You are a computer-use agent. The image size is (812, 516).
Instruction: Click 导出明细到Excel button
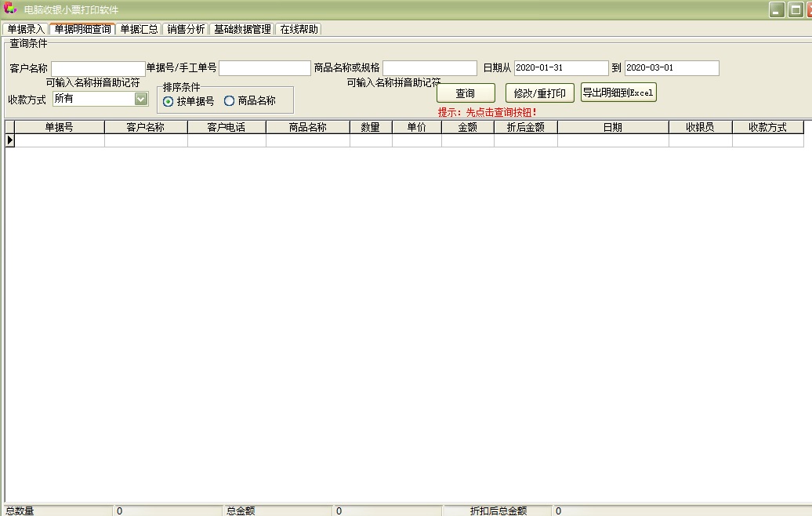618,93
